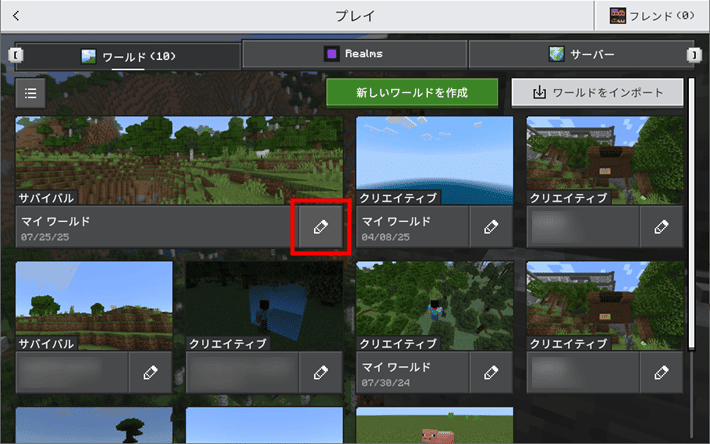This screenshot has height=444, width=710.
Task: Go back using the top-left arrow
Action: click(x=16, y=16)
